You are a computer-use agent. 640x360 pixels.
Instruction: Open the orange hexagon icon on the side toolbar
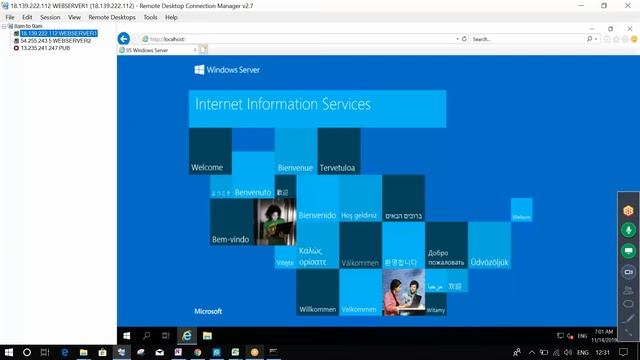(628, 210)
